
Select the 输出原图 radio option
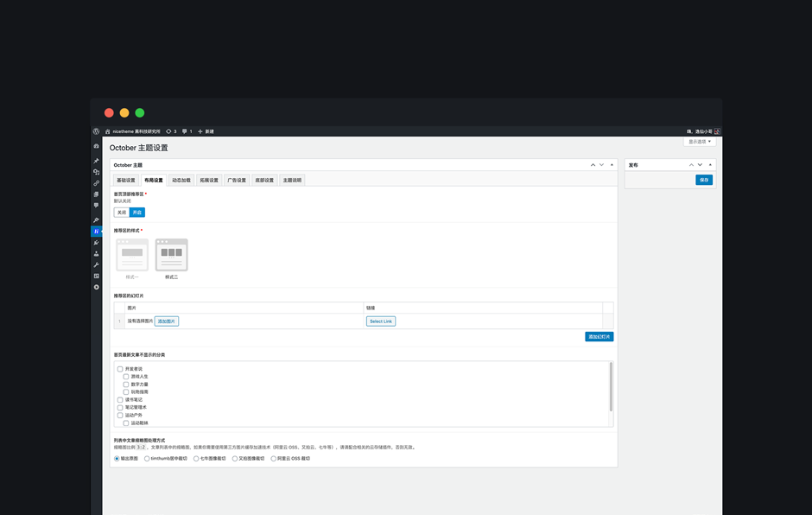pos(117,459)
